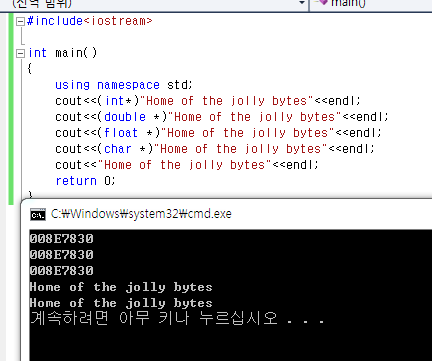The width and height of the screenshot is (432, 361).
Task: Click the cout line without a cast
Action: (187, 165)
